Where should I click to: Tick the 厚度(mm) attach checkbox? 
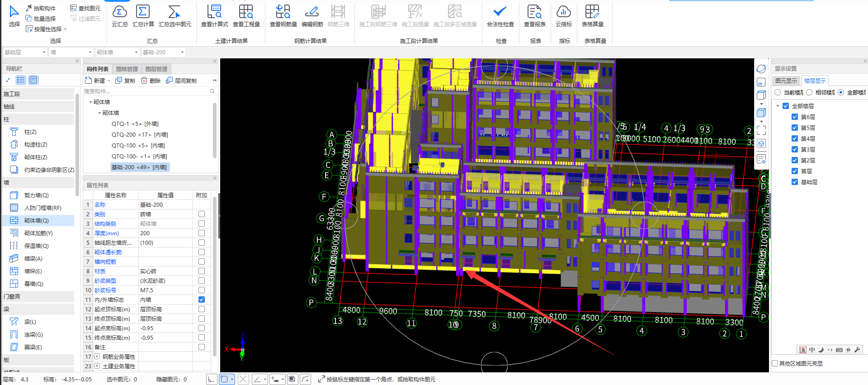(202, 233)
